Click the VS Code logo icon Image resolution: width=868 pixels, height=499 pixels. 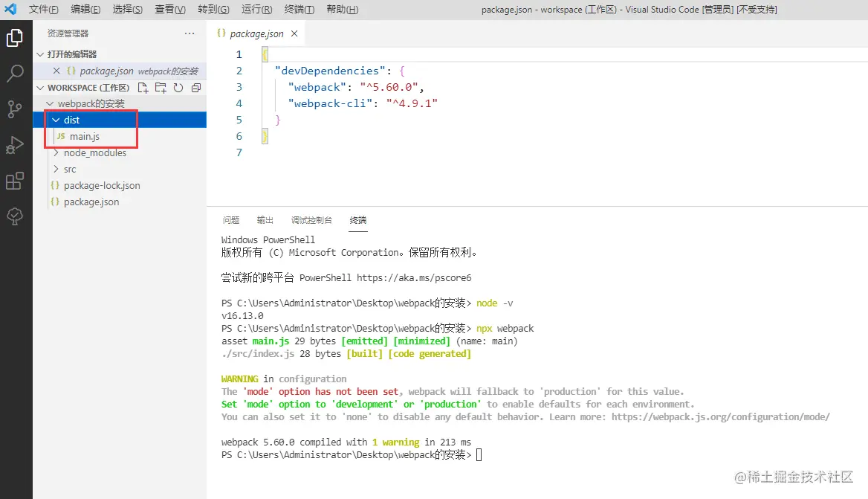tap(10, 9)
